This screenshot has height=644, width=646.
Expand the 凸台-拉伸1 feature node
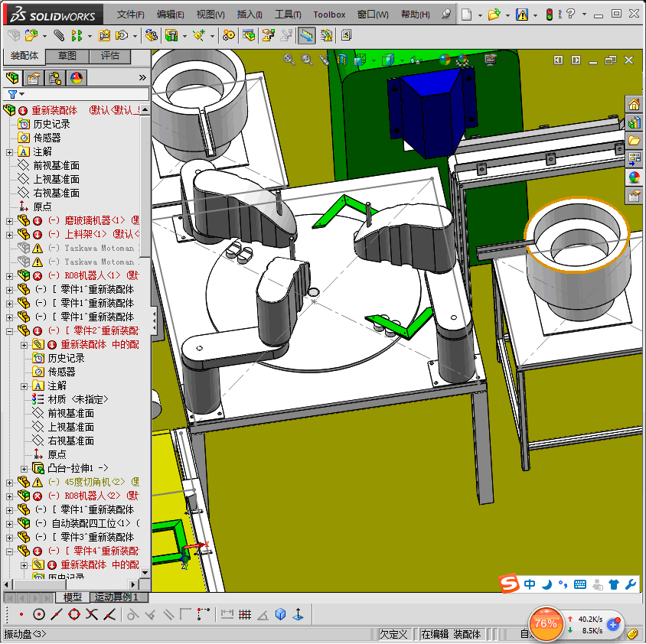24,469
